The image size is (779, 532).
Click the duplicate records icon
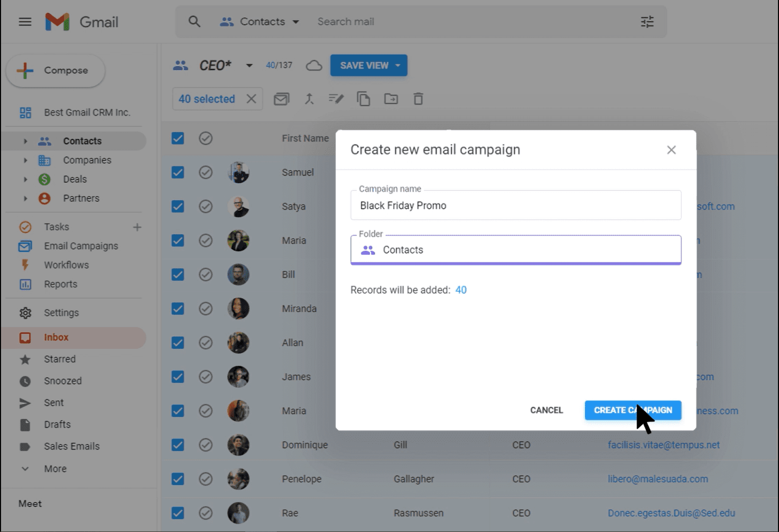(363, 99)
